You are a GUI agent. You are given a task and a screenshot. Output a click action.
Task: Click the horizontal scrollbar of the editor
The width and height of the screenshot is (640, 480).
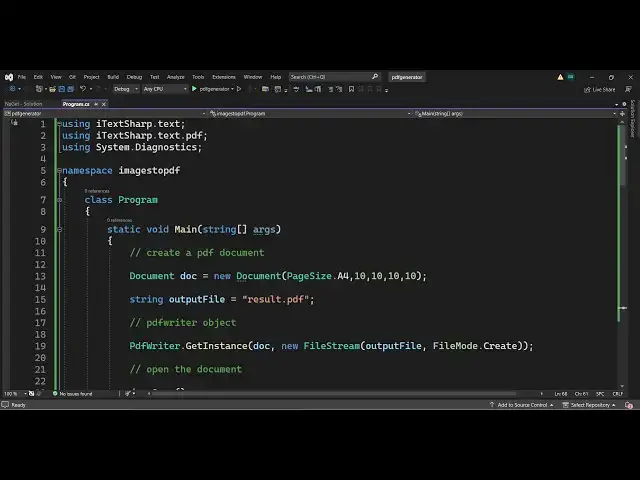pos(333,393)
